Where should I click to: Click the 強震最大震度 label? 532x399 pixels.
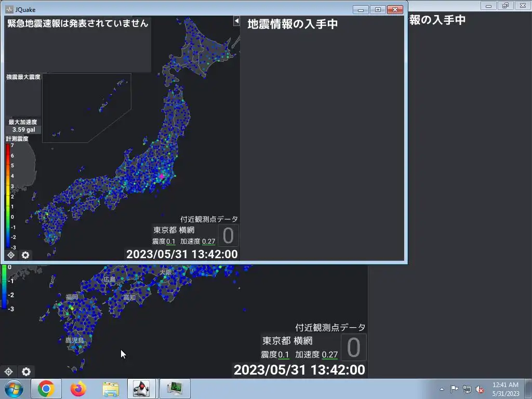point(23,77)
